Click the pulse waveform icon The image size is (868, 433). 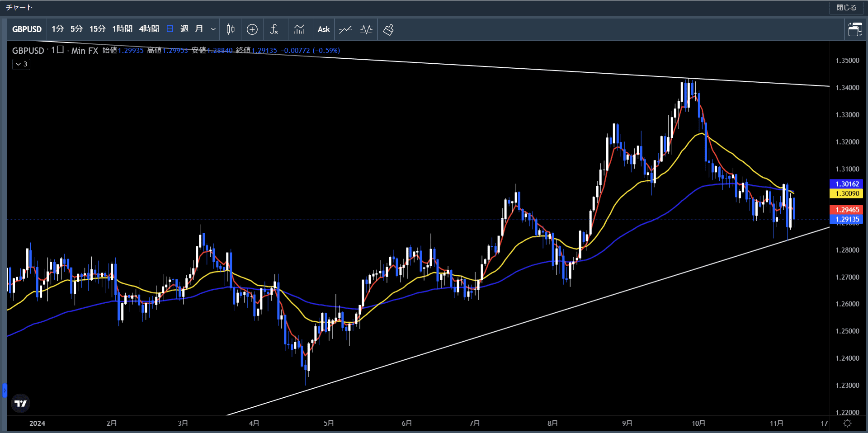367,29
